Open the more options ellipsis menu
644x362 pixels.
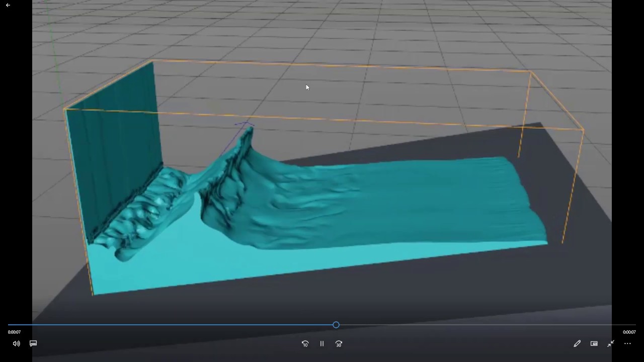627,343
